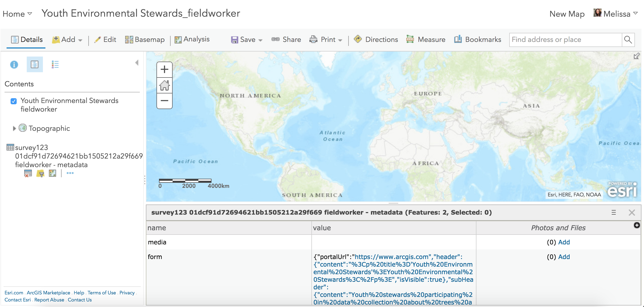Sort by the value column header

[x=394, y=228]
